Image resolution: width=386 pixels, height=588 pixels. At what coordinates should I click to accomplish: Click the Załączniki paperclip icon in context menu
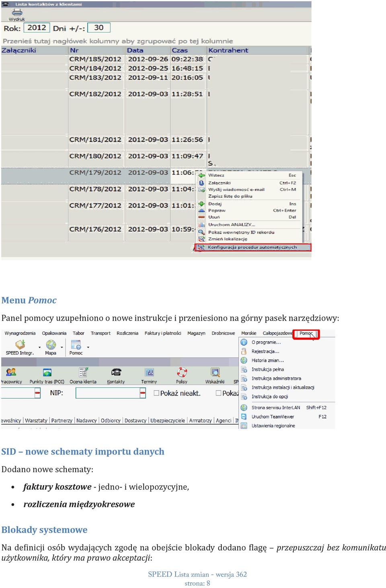pyautogui.click(x=201, y=183)
